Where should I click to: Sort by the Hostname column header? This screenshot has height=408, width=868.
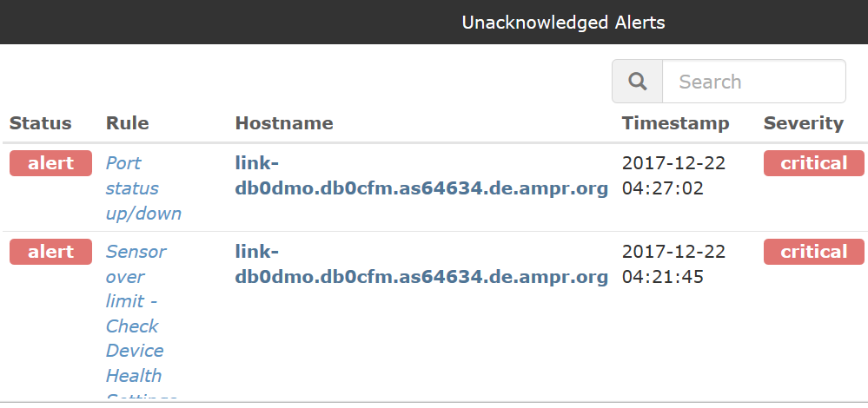pos(284,122)
